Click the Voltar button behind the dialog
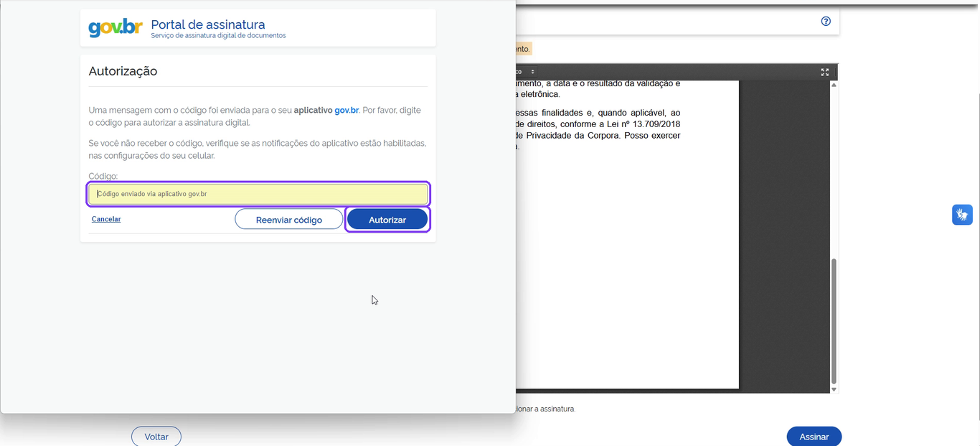This screenshot has width=980, height=446. click(x=156, y=436)
